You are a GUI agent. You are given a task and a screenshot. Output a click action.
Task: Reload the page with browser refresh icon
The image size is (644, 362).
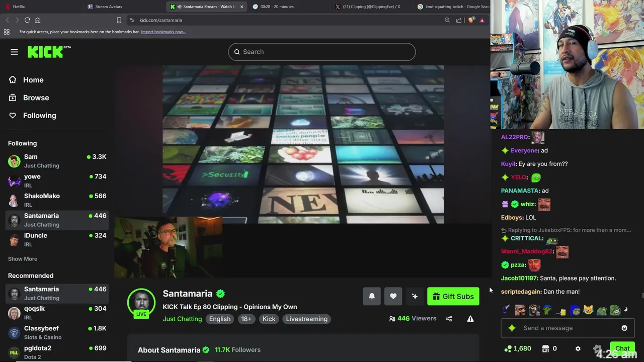point(27,20)
